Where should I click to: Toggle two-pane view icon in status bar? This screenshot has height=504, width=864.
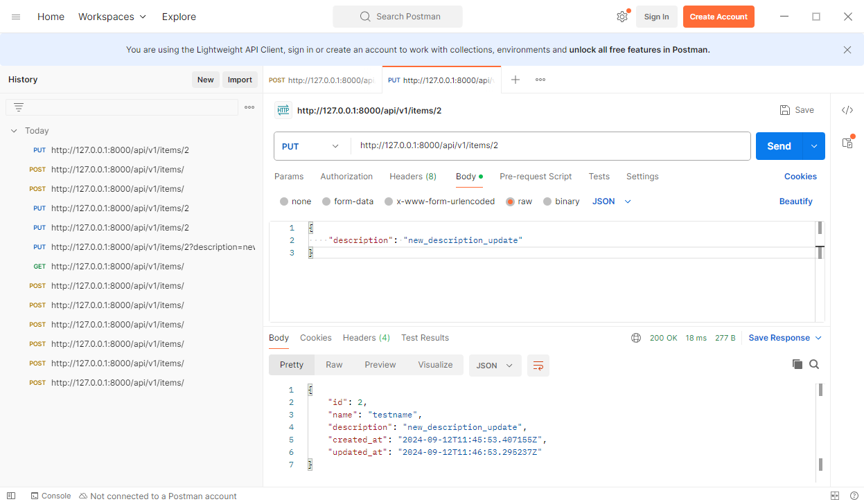(x=835, y=496)
